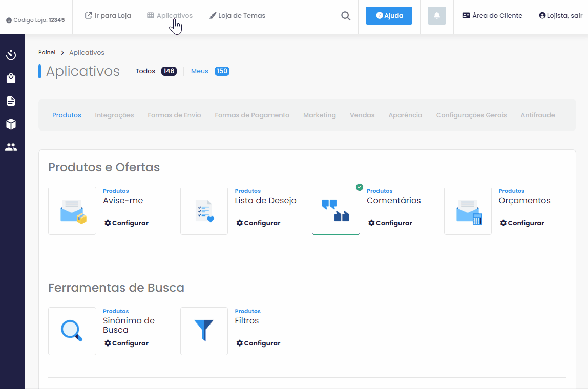Switch to the Integrações tab

tap(114, 115)
